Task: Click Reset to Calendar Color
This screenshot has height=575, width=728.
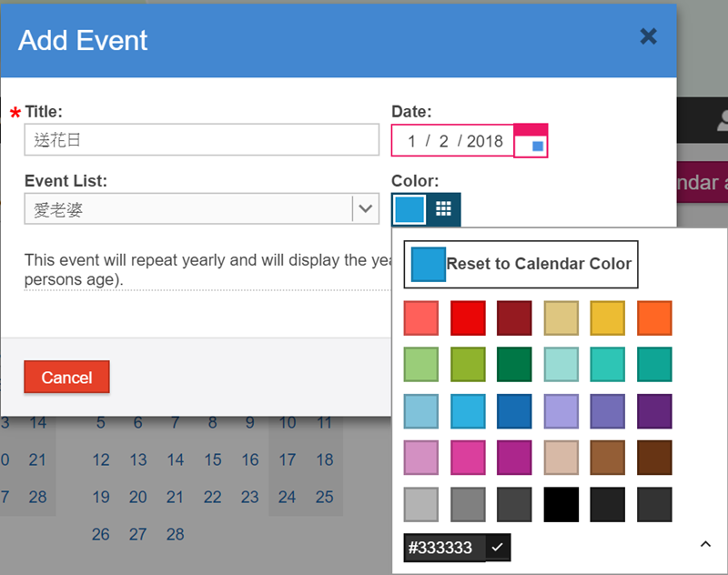Action: tap(521, 264)
